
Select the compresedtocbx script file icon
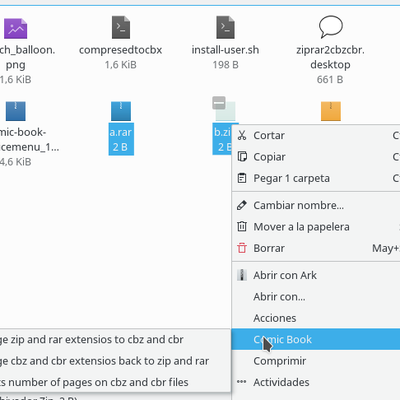point(121,27)
